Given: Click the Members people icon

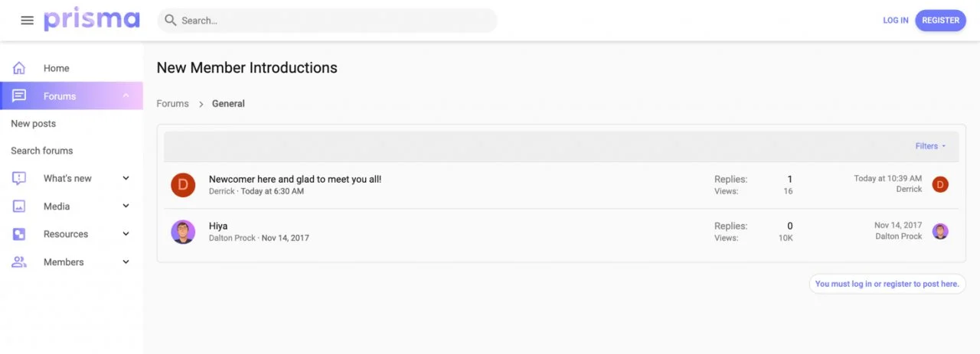Looking at the screenshot, I should (19, 262).
